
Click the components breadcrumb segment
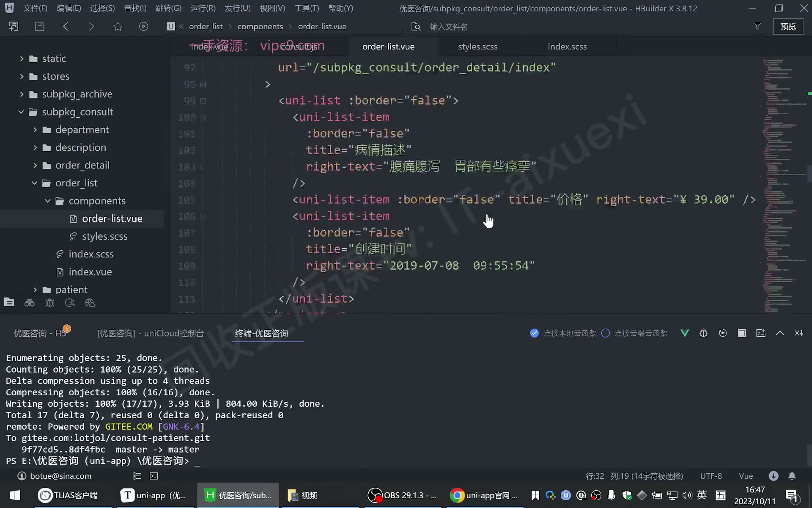(260, 26)
